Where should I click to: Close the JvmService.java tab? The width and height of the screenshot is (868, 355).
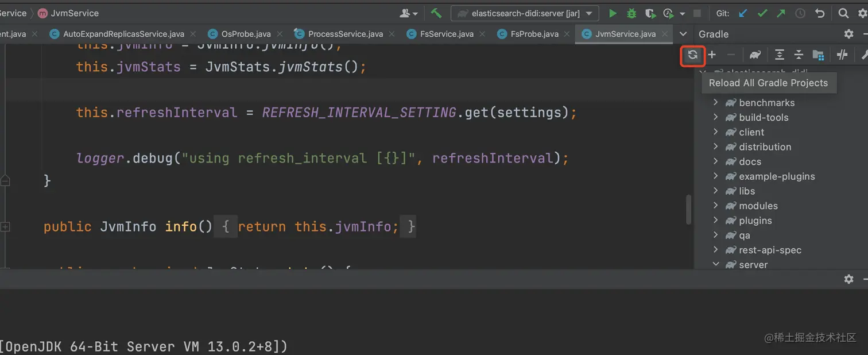coord(664,34)
